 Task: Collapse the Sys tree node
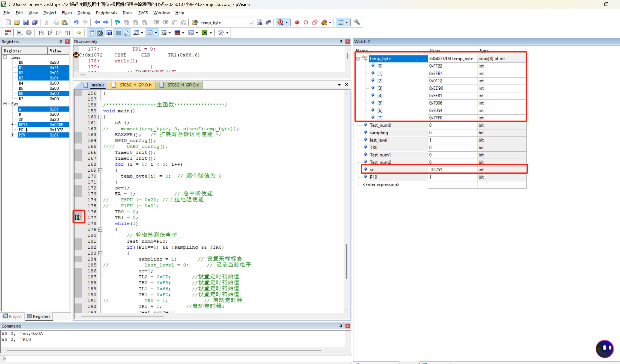(x=5, y=104)
